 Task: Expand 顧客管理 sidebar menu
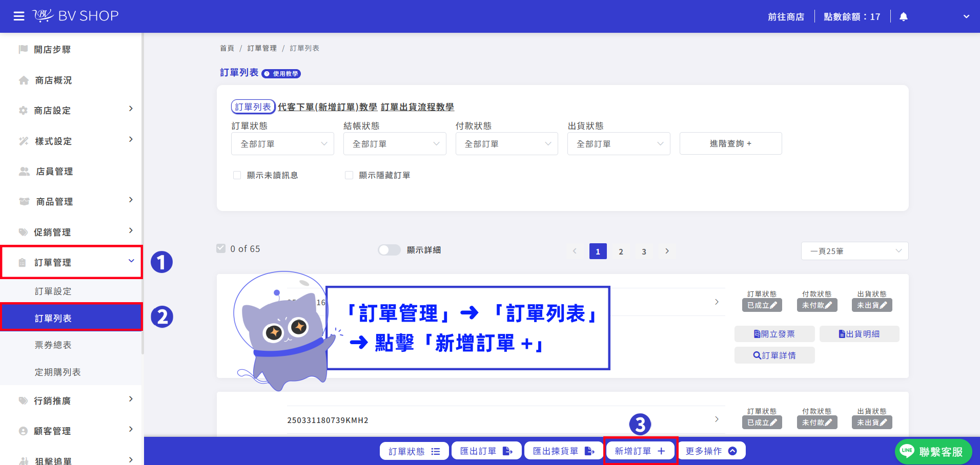(71, 431)
